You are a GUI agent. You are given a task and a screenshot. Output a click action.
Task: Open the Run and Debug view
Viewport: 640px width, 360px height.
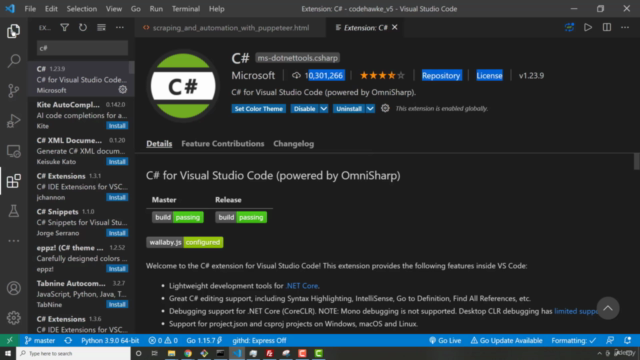13,121
